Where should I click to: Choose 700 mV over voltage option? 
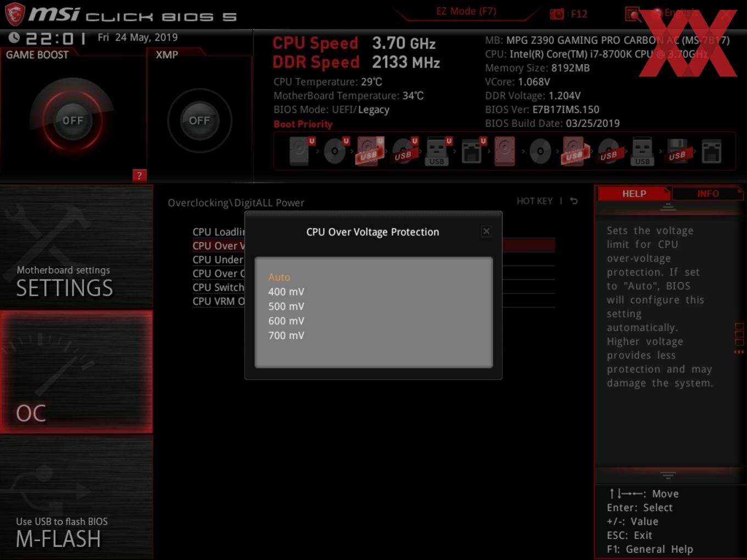[x=286, y=335]
